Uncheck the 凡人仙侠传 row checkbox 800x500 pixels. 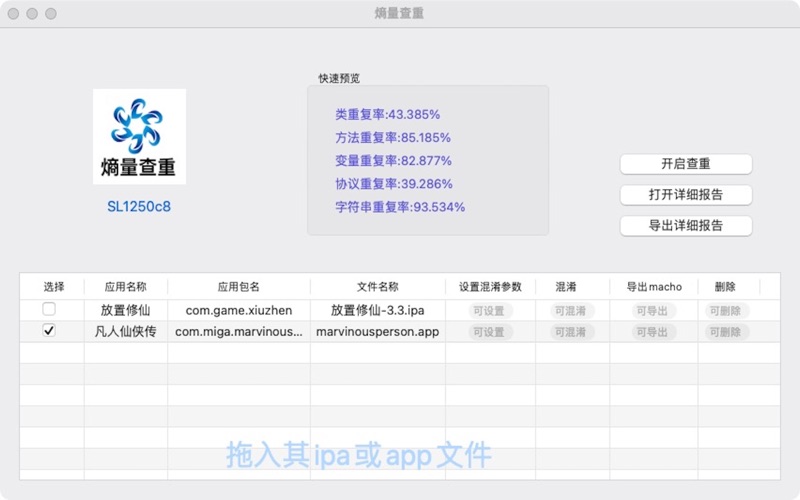click(49, 331)
